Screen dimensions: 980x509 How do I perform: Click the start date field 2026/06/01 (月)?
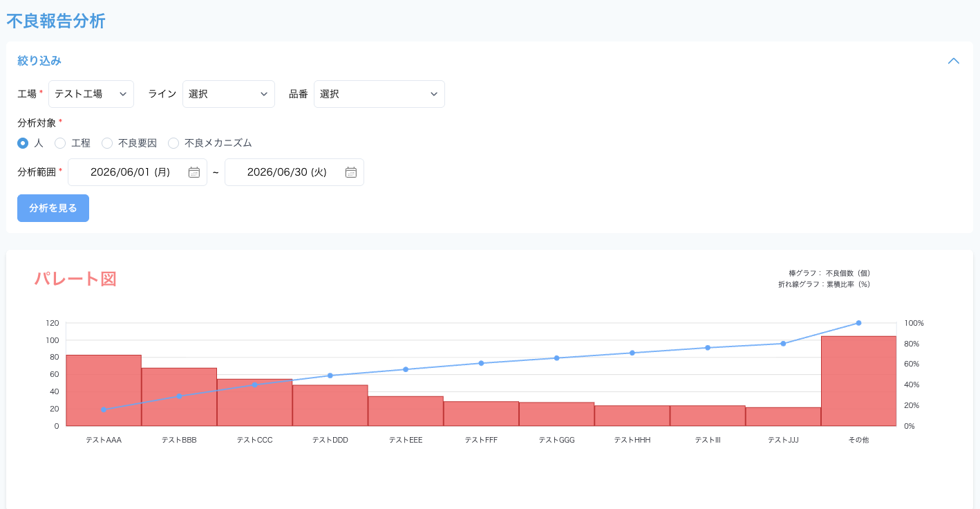click(138, 172)
